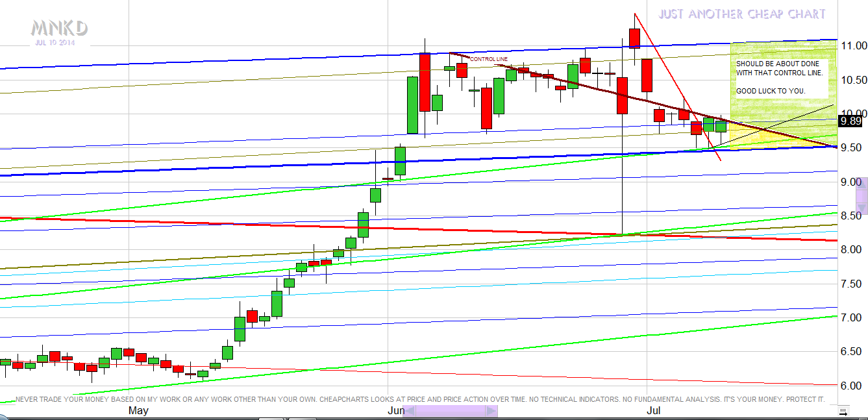The image size is (868, 420).
Task: Click the 10.50 price axis label
Action: [x=852, y=80]
